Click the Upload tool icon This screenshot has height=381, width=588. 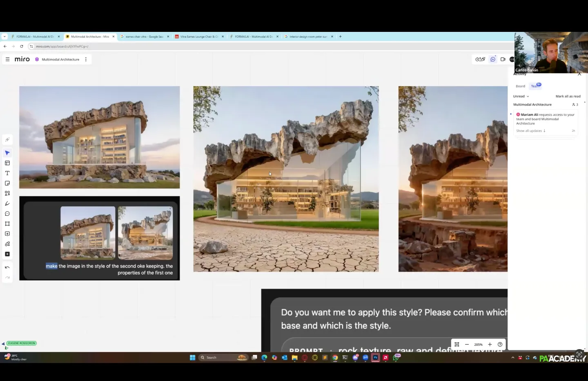click(7, 234)
